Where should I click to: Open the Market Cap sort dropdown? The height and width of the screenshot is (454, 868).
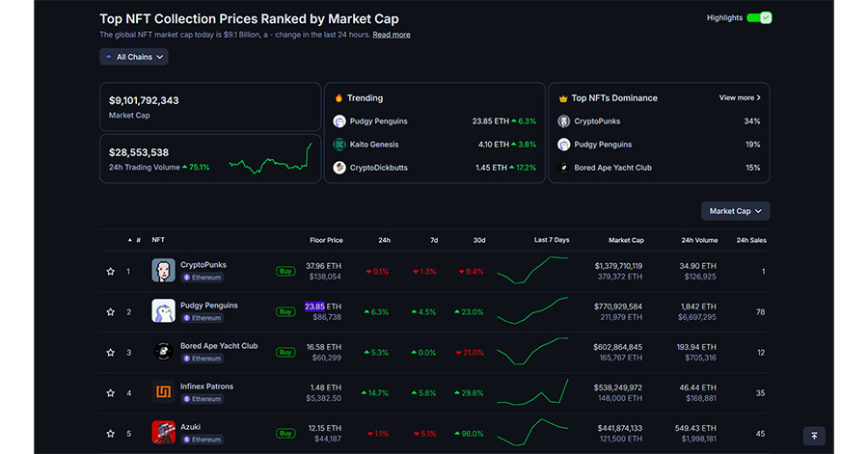tap(735, 211)
